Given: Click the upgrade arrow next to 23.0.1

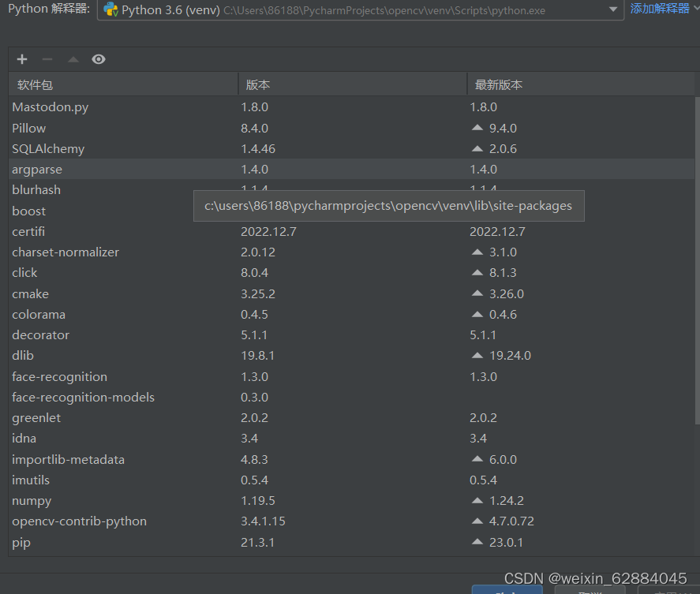Looking at the screenshot, I should pyautogui.click(x=477, y=542).
